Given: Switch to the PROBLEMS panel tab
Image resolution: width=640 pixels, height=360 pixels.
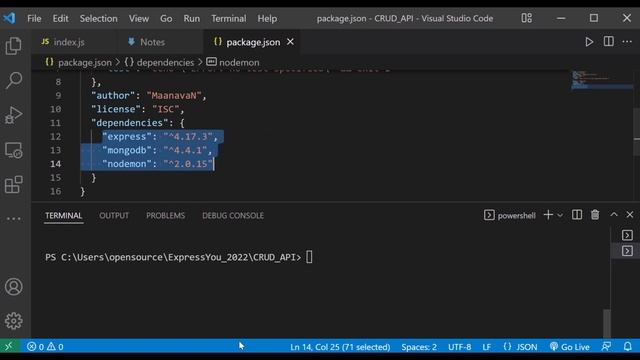Looking at the screenshot, I should [165, 216].
